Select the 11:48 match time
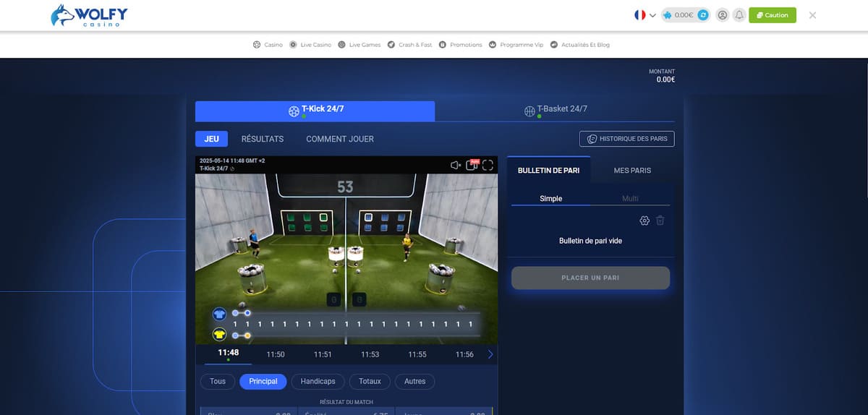 click(228, 354)
